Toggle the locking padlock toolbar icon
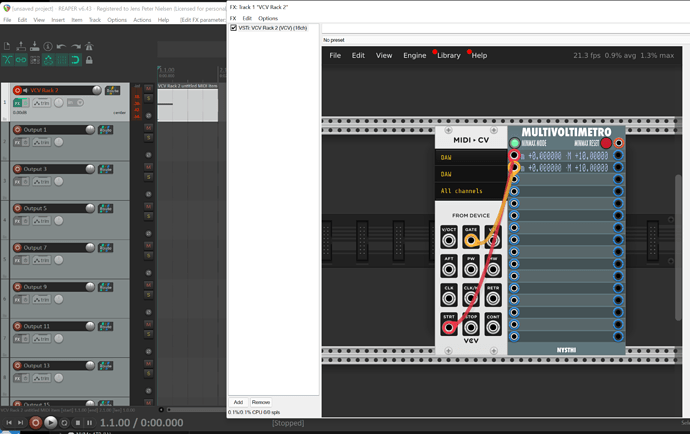690x434 pixels. 89,60
